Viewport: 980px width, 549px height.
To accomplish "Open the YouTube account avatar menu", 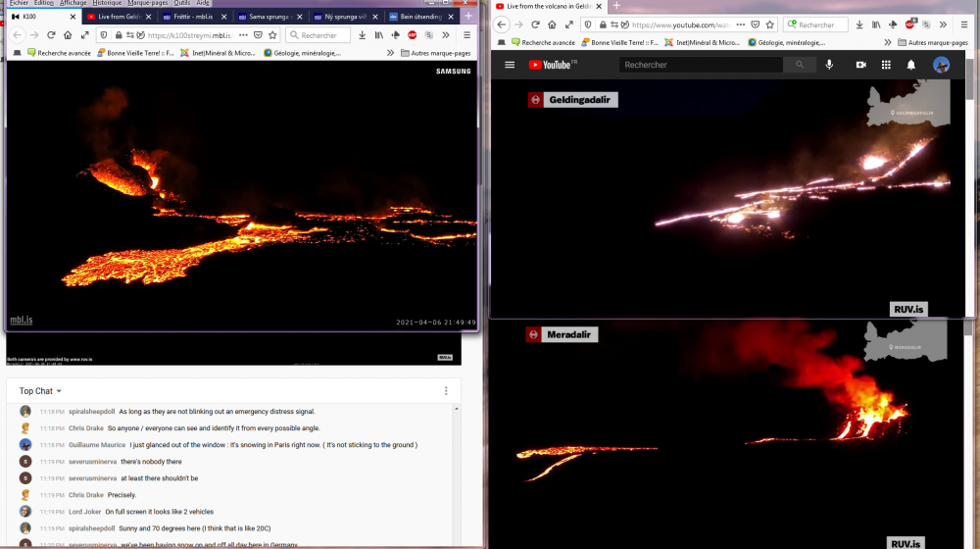I will [x=941, y=65].
